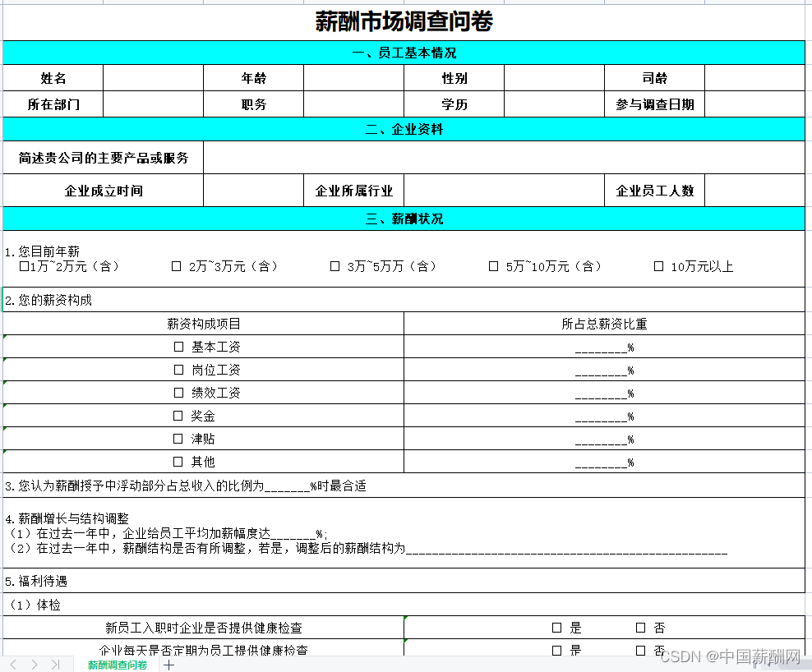Tick the 奖金 checkbox
The image size is (812, 672).
pyautogui.click(x=178, y=416)
